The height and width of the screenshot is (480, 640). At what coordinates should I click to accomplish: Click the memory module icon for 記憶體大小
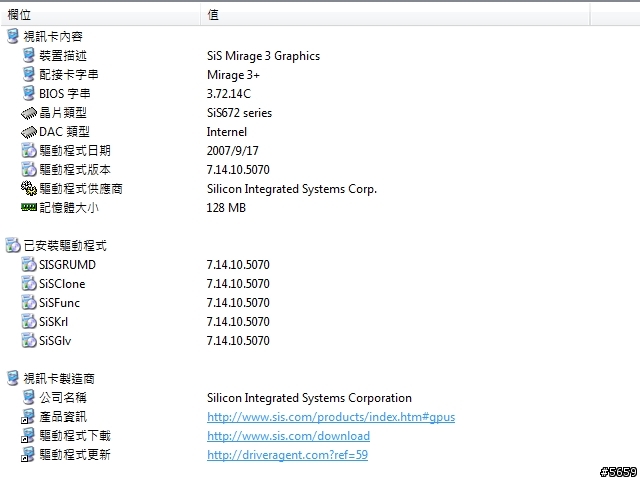point(29,207)
